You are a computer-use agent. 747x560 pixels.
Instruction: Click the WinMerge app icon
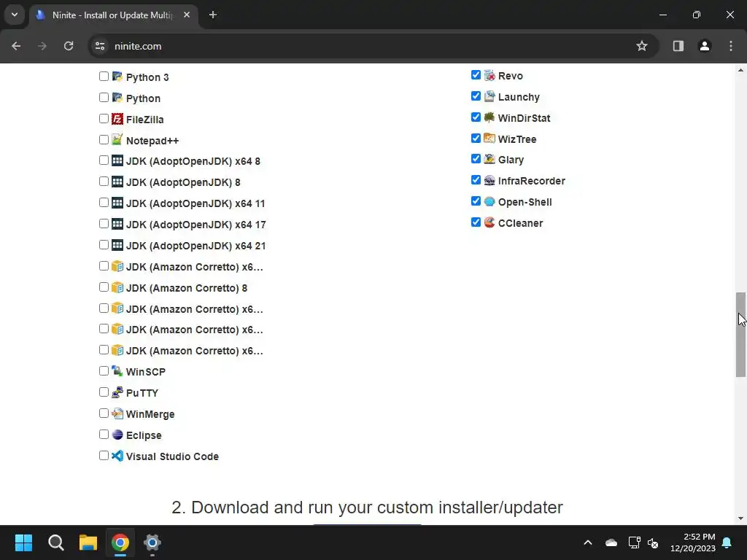(117, 413)
